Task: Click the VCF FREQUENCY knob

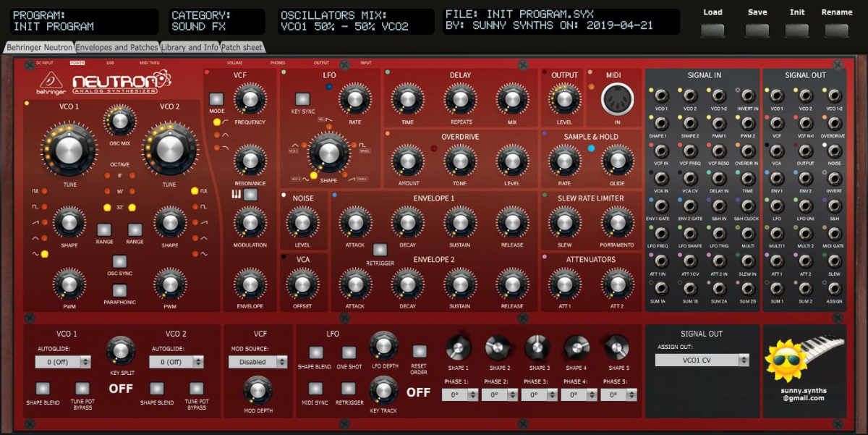Action: coord(250,99)
